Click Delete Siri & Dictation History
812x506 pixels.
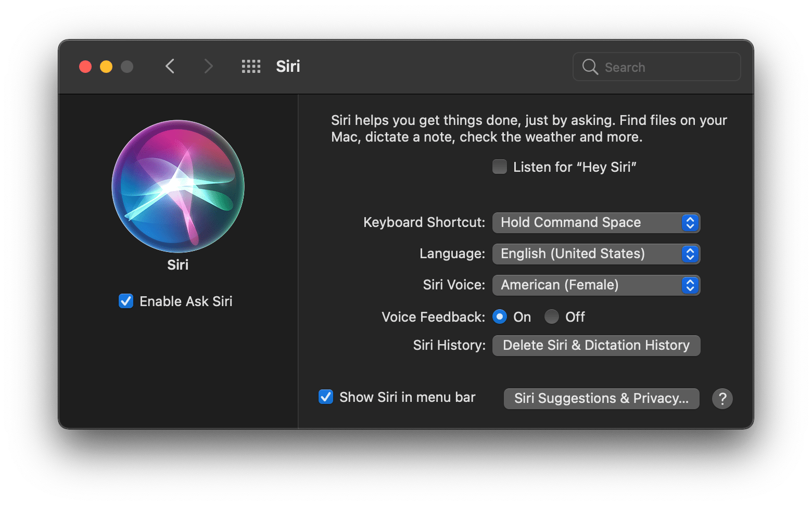[x=595, y=345]
